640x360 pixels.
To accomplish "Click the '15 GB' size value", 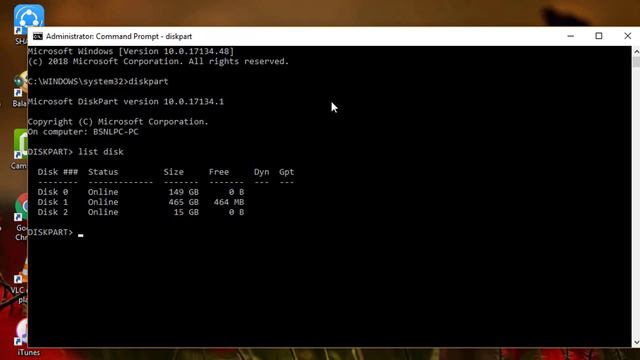I will [x=186, y=212].
